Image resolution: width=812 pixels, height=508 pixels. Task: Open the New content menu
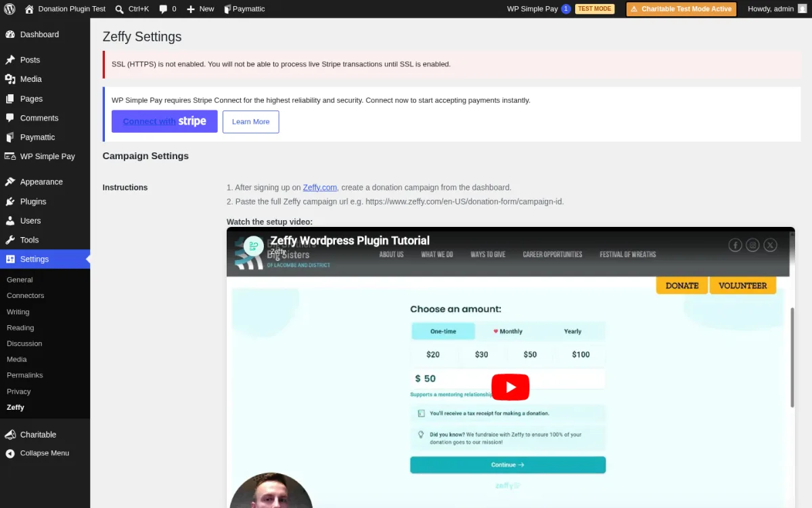pos(200,9)
